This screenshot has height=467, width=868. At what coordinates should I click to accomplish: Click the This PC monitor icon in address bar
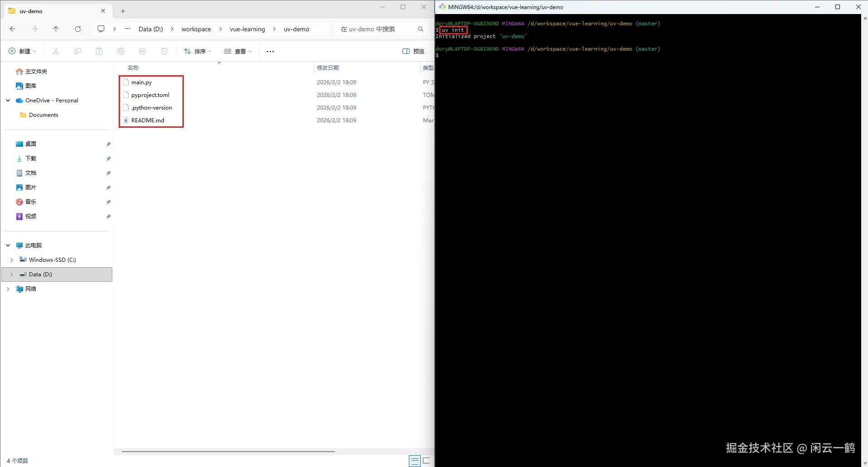101,29
